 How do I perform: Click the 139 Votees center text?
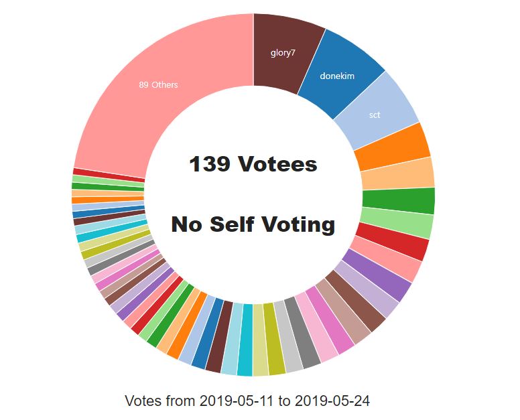pos(253,164)
